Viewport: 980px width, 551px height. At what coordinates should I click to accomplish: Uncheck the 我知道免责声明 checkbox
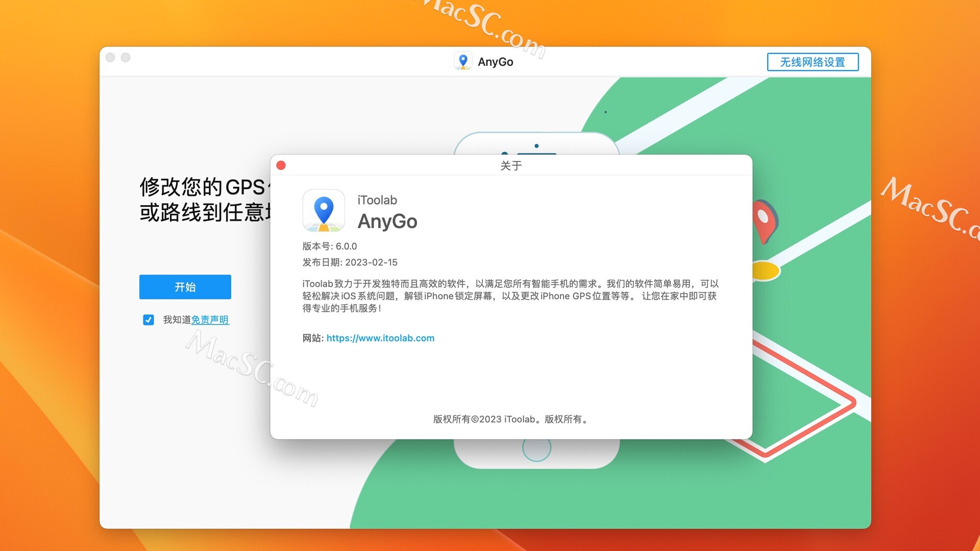149,320
